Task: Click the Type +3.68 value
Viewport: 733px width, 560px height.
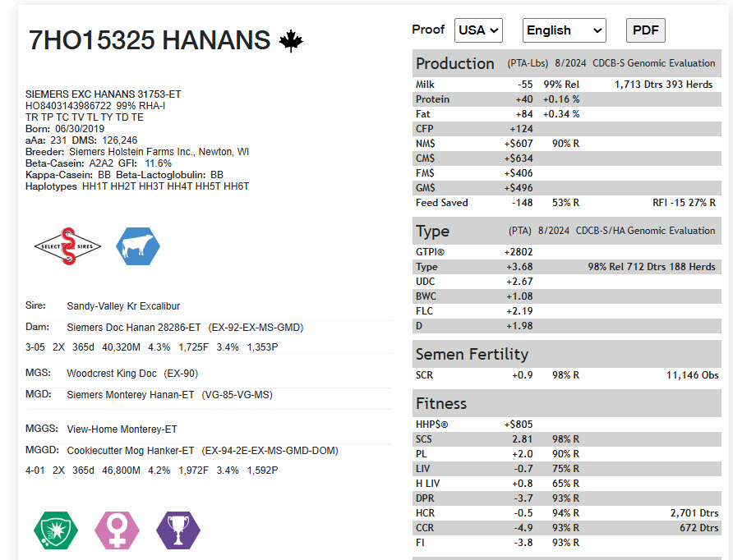Action: (x=519, y=267)
